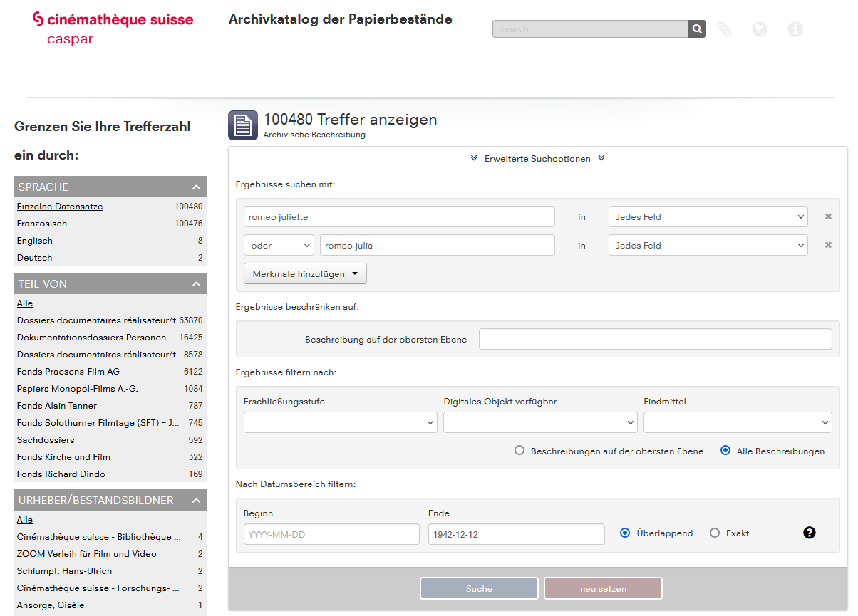Select the 'Exakt' date radio button
Image resolution: width=858 pixels, height=616 pixels.
[x=715, y=533]
